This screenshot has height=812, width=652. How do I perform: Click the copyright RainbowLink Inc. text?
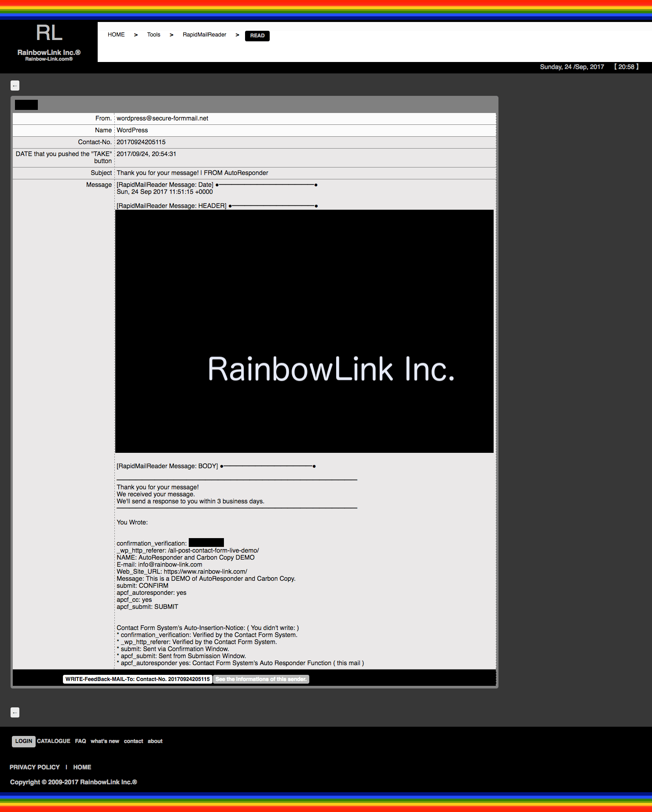coord(73,782)
